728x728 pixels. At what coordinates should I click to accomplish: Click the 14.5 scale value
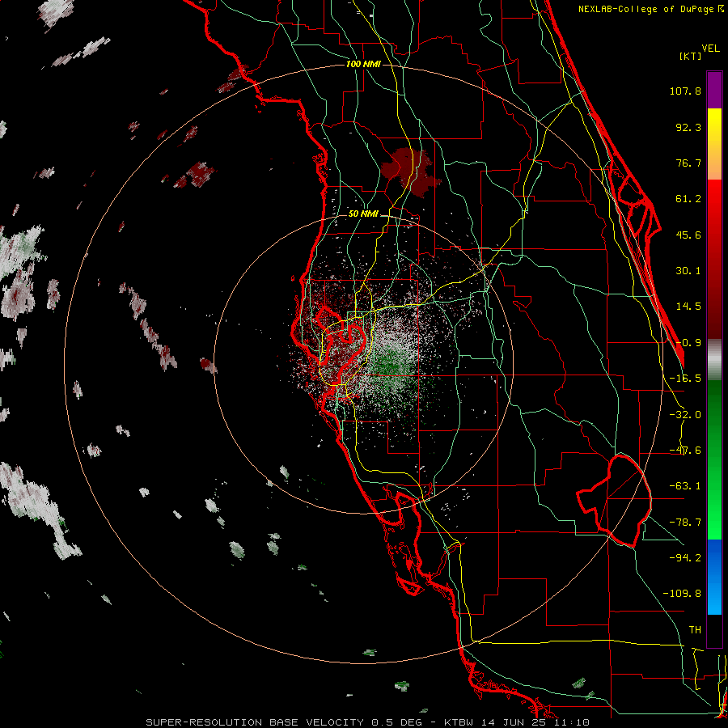pyautogui.click(x=688, y=307)
